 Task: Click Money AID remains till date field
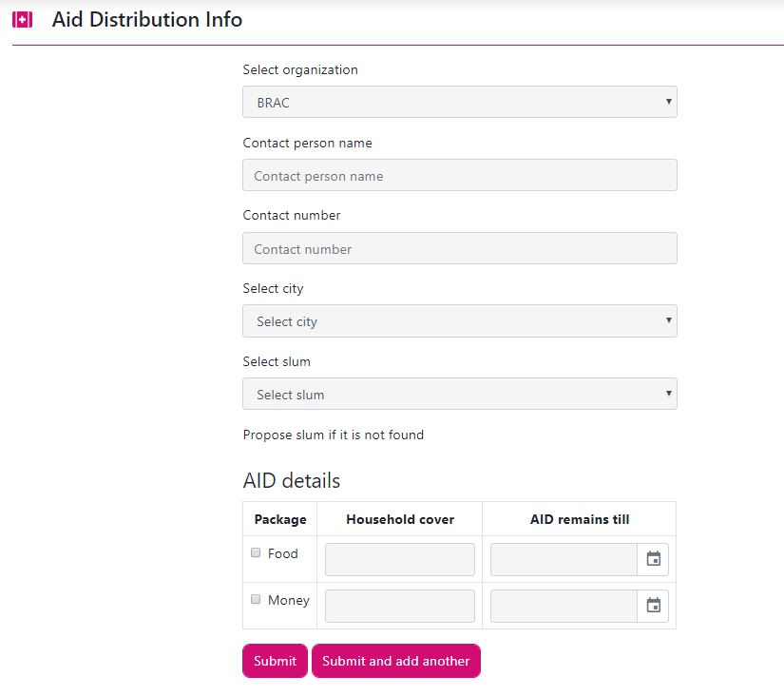(564, 606)
